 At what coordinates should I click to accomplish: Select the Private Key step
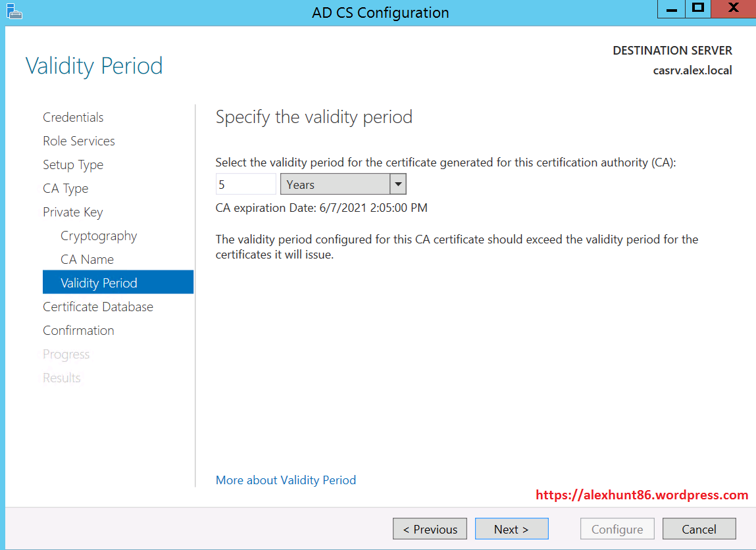73,212
